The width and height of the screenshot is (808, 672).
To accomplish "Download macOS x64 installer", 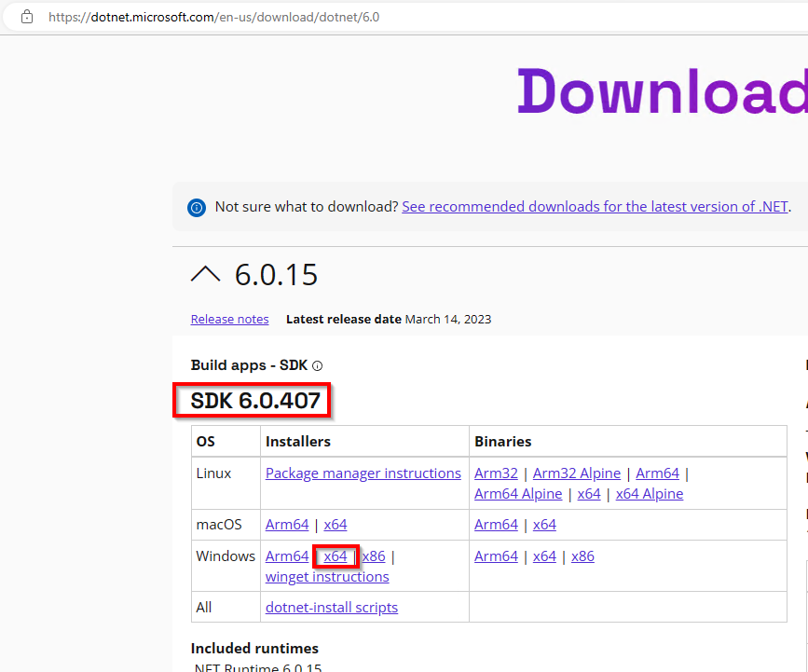I will tap(336, 525).
